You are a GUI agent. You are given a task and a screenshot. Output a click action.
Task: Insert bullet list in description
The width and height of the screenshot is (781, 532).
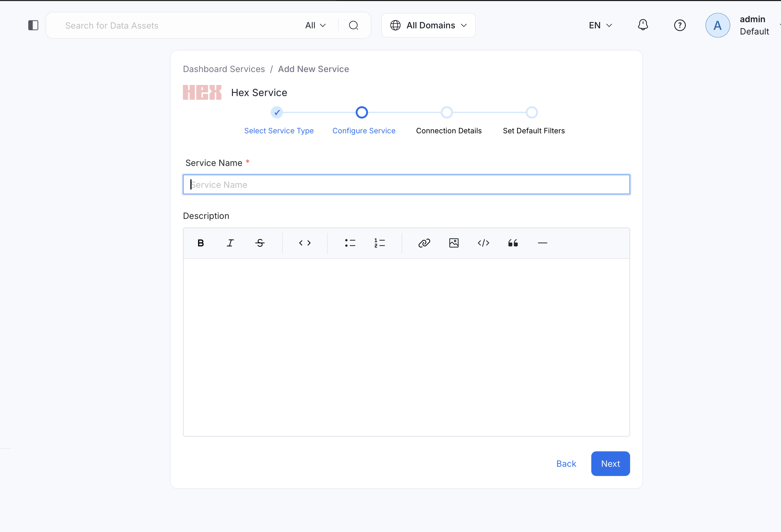pyautogui.click(x=350, y=243)
